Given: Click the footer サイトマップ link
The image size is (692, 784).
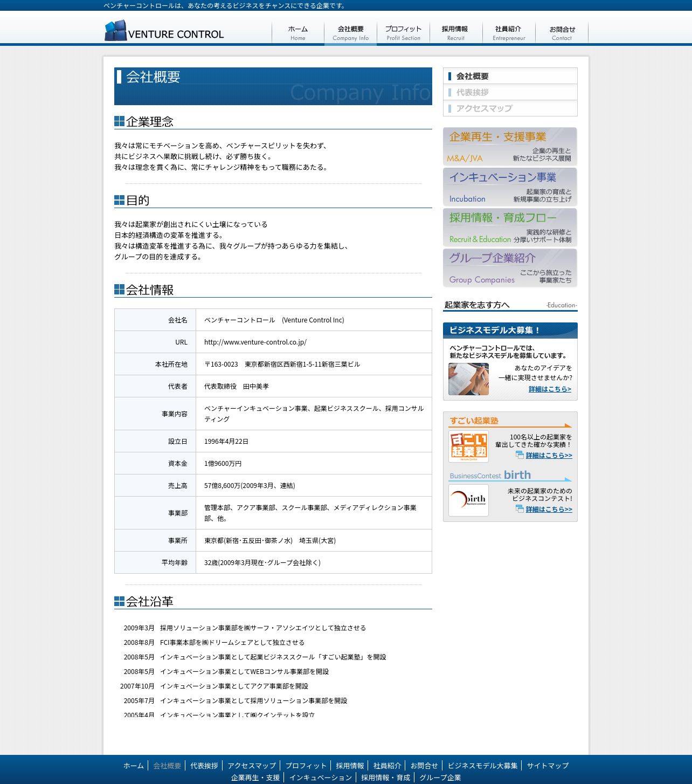Looking at the screenshot, I should click(548, 766).
